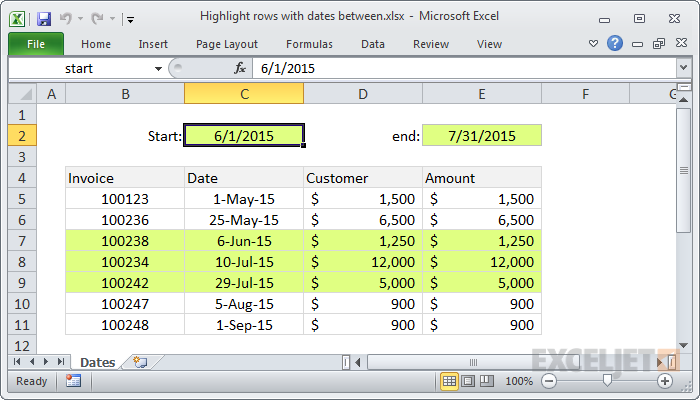
Task: Select invoice cell 100238
Action: click(125, 241)
